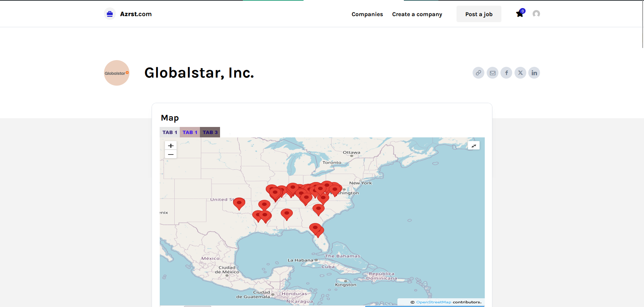Viewport: 644px width, 307px height.
Task: Open the Create a company page
Action: [417, 14]
